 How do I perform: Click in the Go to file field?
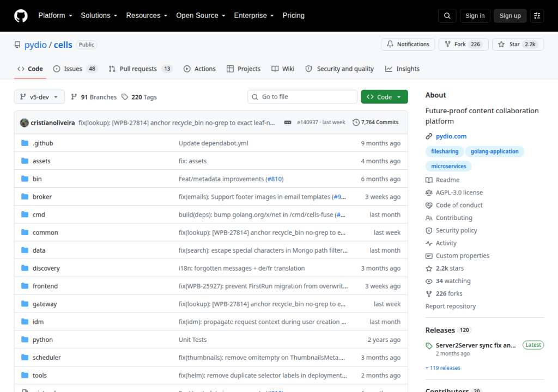pos(302,97)
